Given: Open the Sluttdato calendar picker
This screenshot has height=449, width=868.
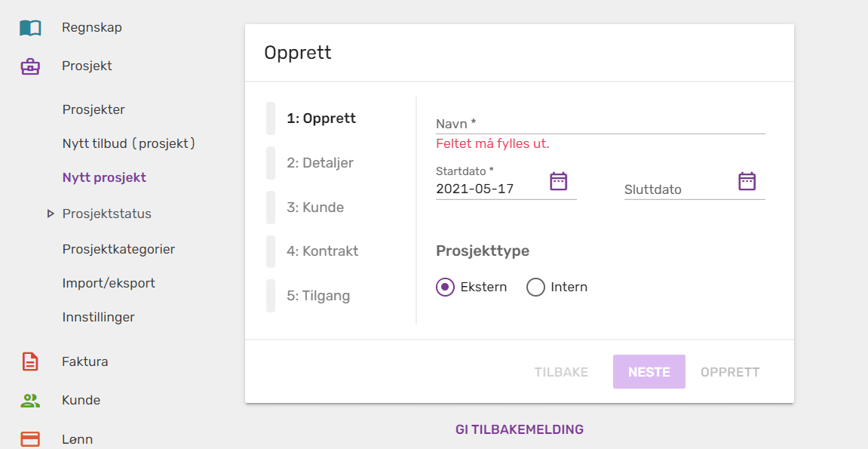Looking at the screenshot, I should coord(747,181).
